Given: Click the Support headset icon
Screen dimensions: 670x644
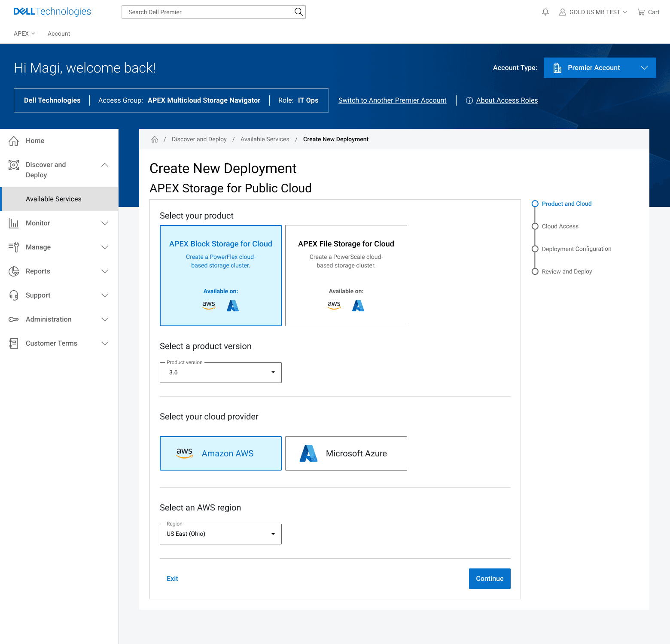Looking at the screenshot, I should [x=14, y=295].
